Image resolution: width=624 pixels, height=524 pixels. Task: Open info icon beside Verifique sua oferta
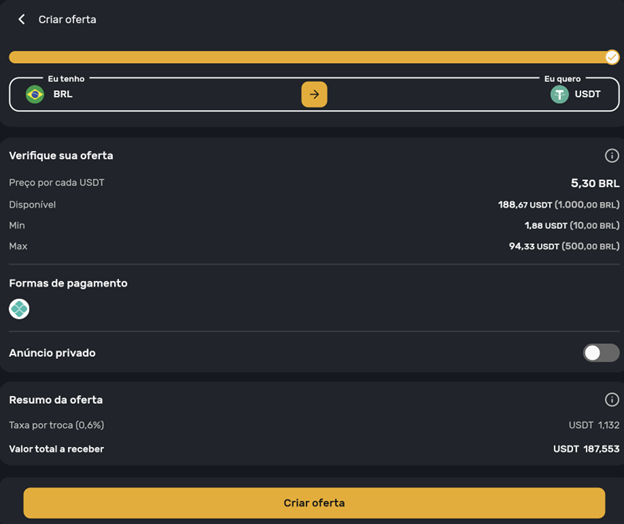(x=612, y=156)
